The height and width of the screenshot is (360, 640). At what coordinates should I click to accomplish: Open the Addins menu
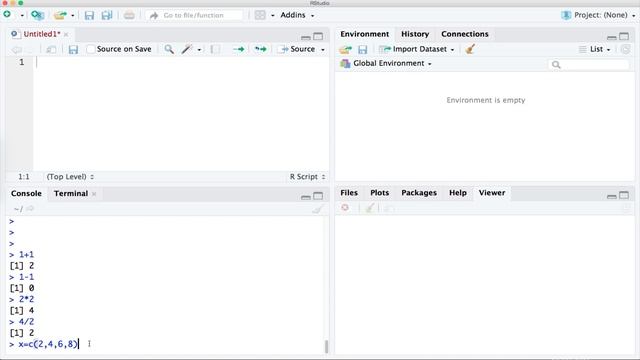coord(297,15)
